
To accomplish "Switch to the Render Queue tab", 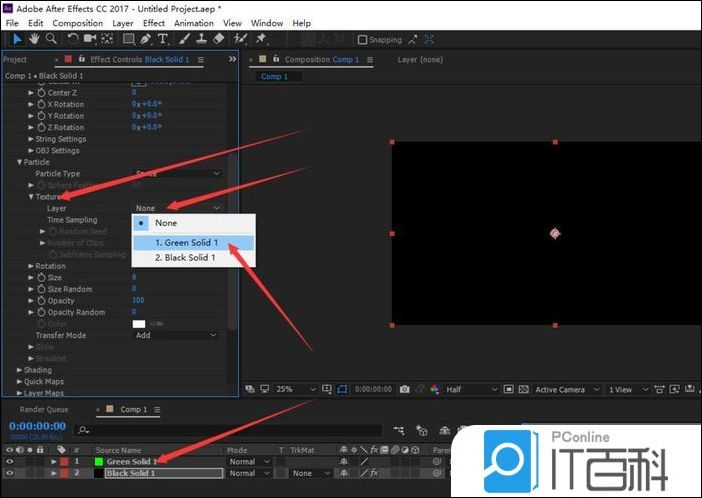I will [44, 409].
